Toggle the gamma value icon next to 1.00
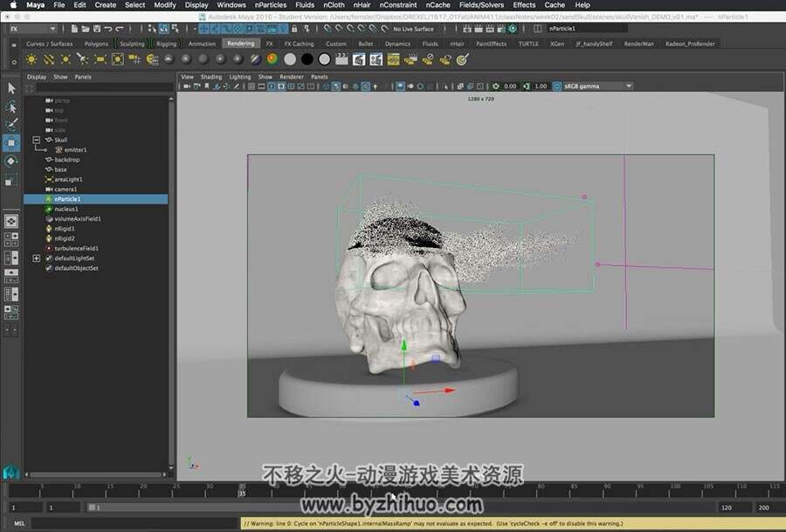Image resolution: width=786 pixels, height=532 pixels. (x=526, y=86)
